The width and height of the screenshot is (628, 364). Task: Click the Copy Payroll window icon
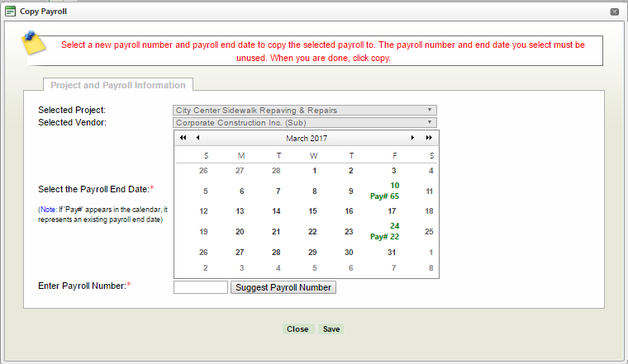coord(10,12)
